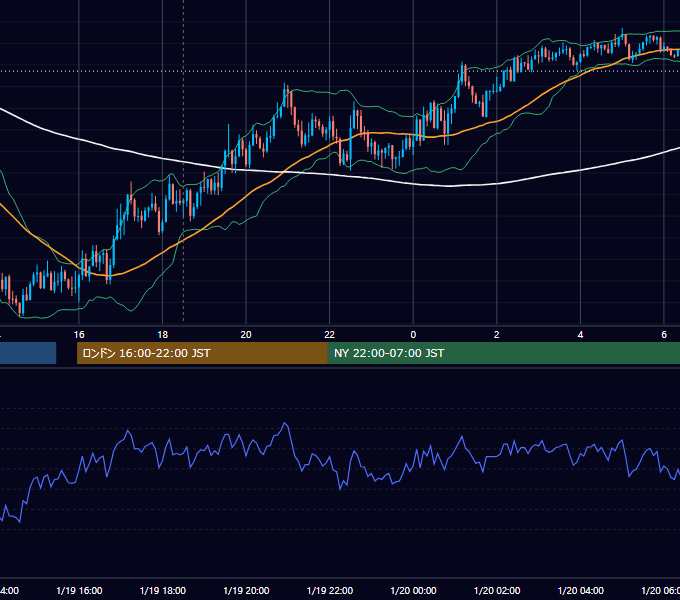
Task: Select the unlabeled blue session band before ロンドン
Action: (x=28, y=353)
